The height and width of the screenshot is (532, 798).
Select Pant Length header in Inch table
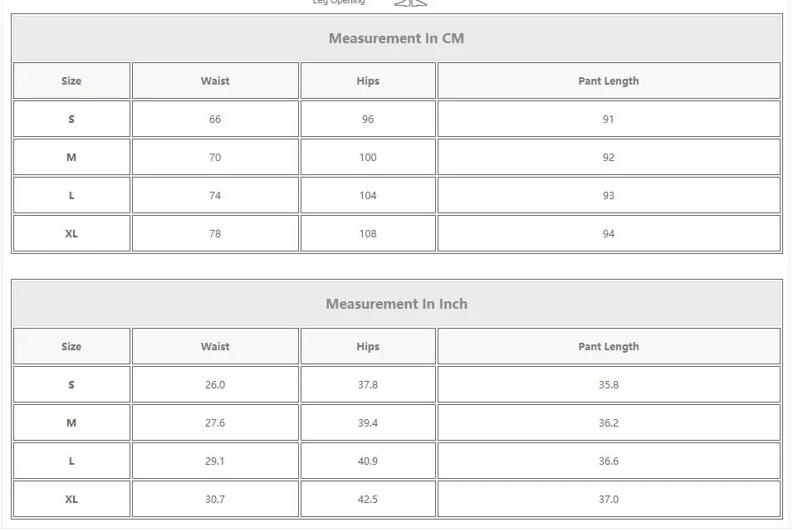(609, 346)
